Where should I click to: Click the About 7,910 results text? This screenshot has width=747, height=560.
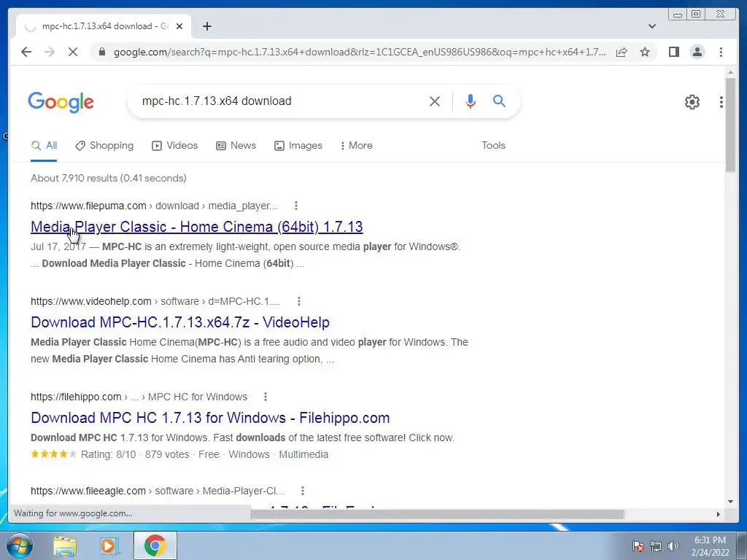(x=109, y=178)
